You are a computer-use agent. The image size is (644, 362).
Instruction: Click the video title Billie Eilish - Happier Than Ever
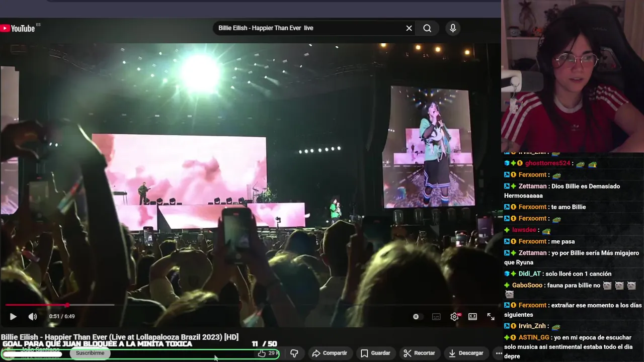click(120, 337)
